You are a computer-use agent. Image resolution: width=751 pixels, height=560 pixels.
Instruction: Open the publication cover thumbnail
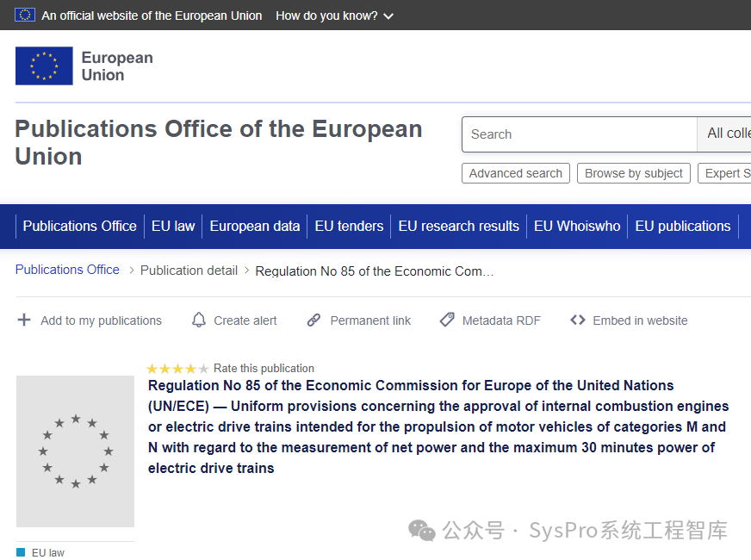[75, 451]
